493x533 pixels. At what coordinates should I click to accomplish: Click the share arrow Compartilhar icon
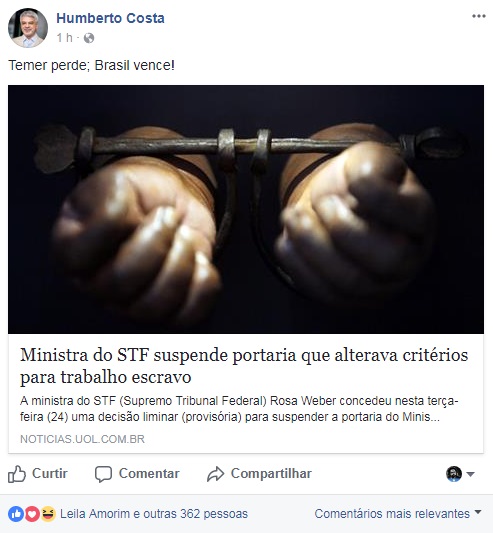[216, 474]
